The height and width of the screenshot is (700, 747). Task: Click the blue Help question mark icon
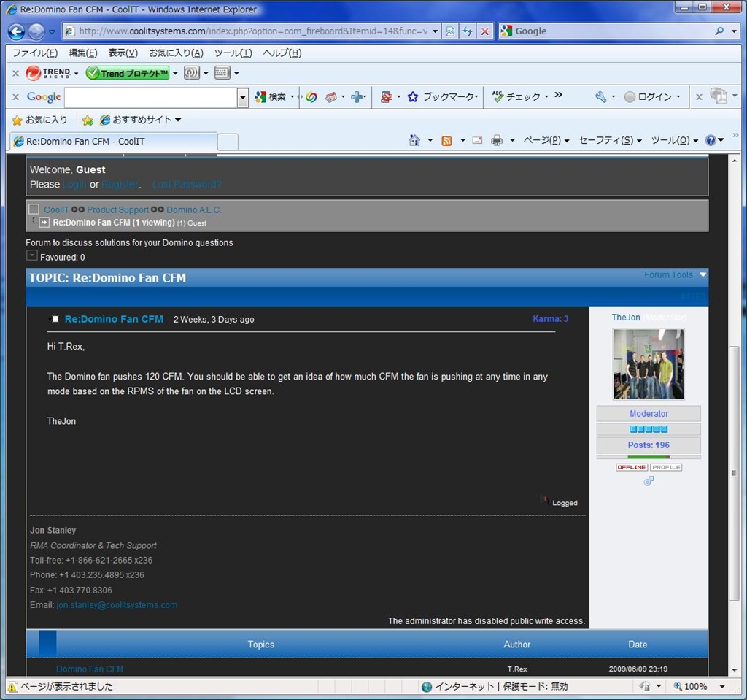point(711,140)
